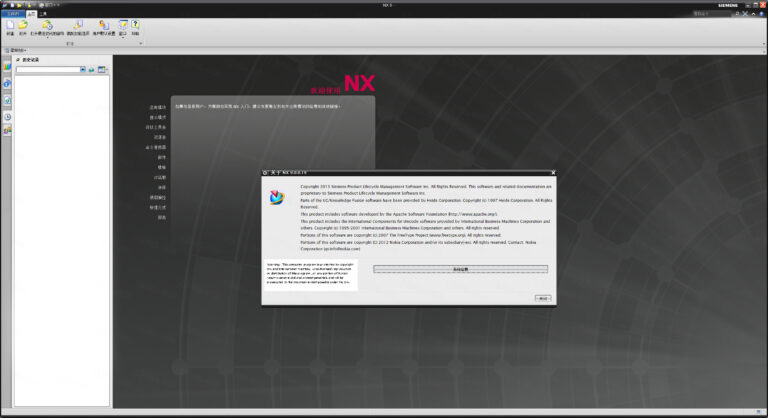
Task: Open the File tab
Action: click(13, 14)
